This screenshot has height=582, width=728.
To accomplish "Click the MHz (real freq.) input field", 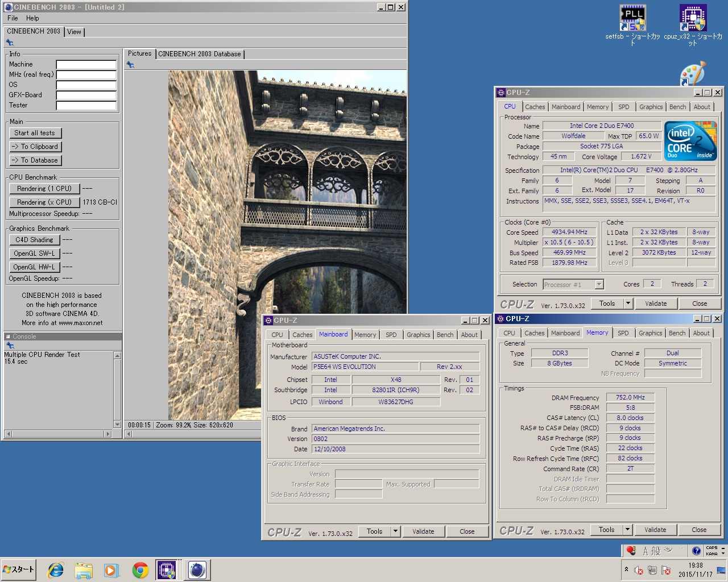I will tap(86, 75).
